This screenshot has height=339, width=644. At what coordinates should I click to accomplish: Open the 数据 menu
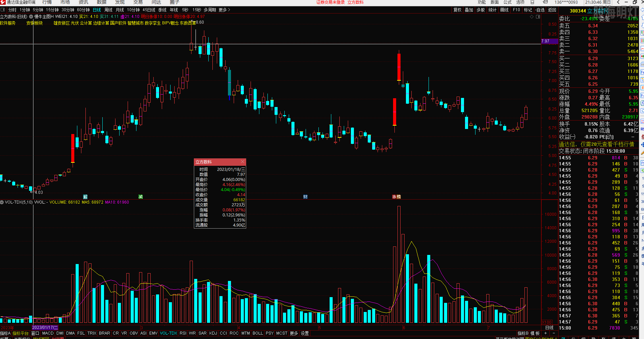click(x=102, y=2)
